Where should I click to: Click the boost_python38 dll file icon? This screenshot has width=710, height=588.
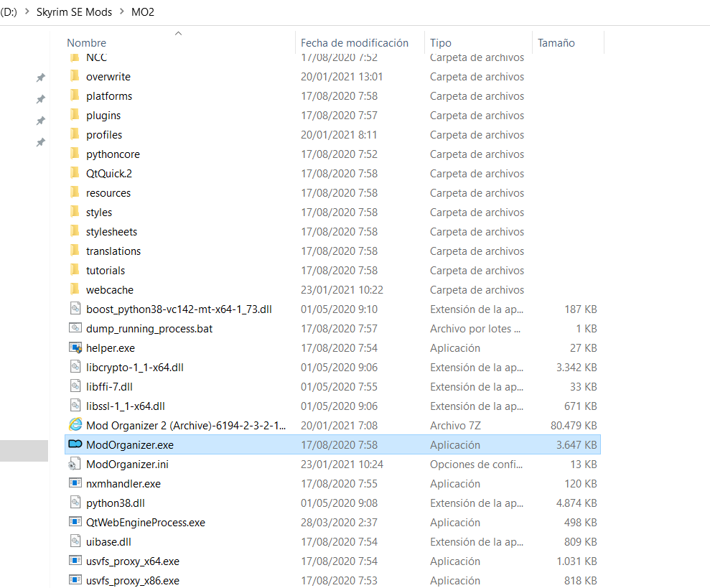click(x=75, y=309)
